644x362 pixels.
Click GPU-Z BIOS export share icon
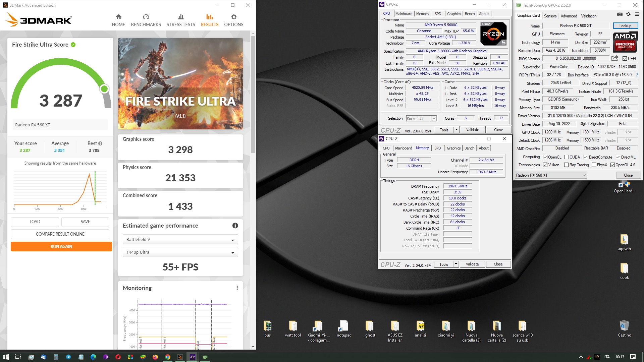(615, 58)
